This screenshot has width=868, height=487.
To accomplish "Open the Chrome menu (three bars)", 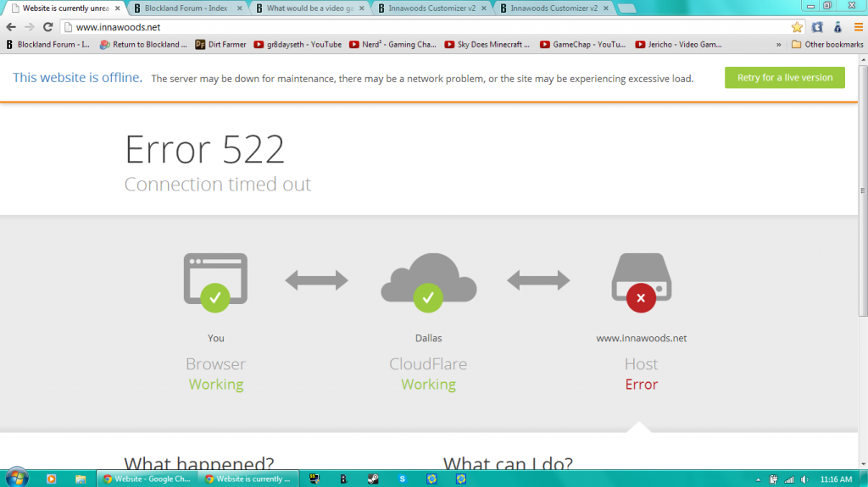I will click(x=858, y=27).
